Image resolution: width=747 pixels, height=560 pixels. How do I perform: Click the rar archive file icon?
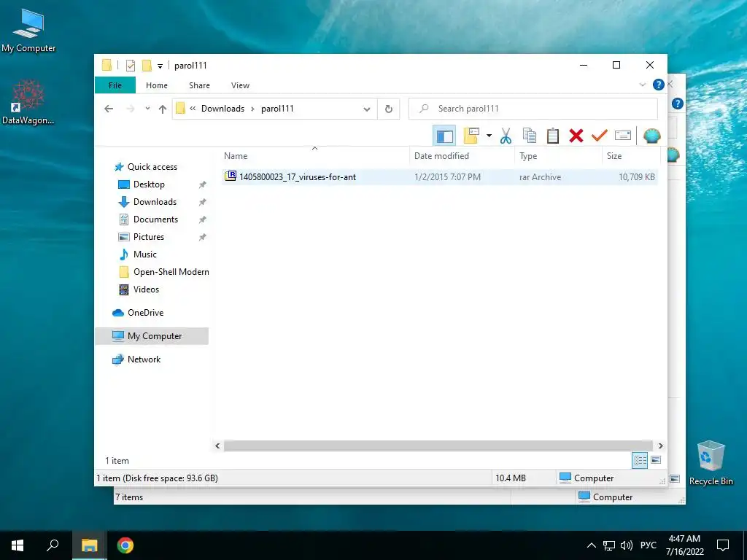click(231, 176)
